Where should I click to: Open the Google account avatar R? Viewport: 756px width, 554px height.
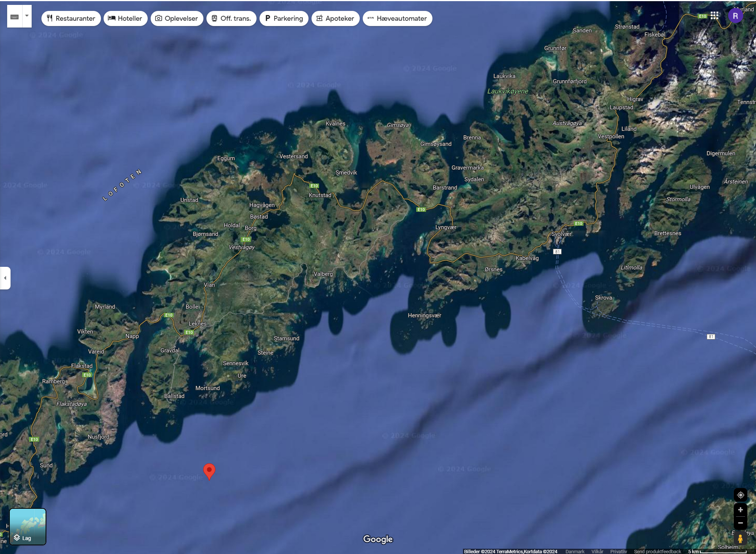pyautogui.click(x=735, y=16)
